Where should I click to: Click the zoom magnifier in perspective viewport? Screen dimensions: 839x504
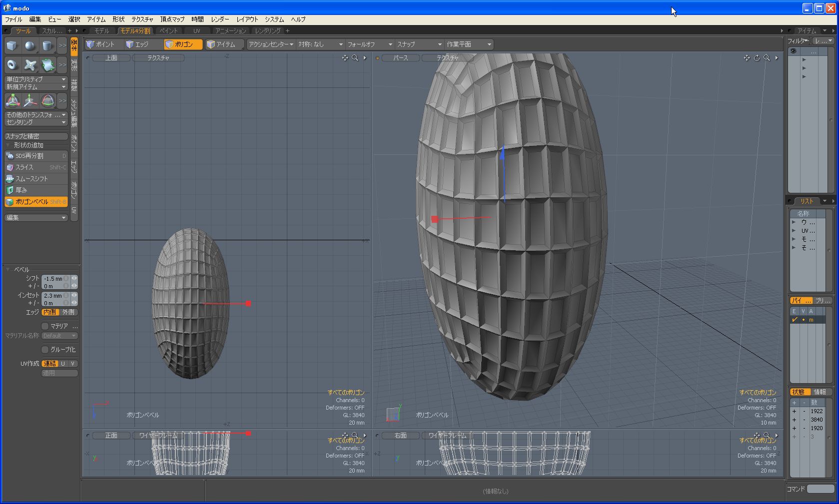click(x=767, y=58)
